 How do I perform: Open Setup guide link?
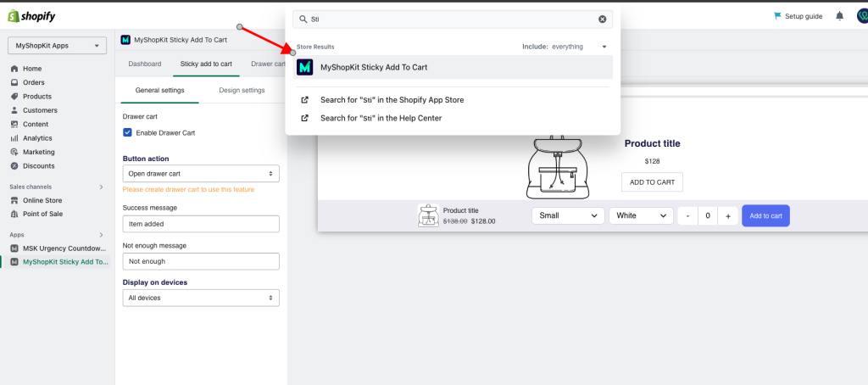[x=804, y=17]
